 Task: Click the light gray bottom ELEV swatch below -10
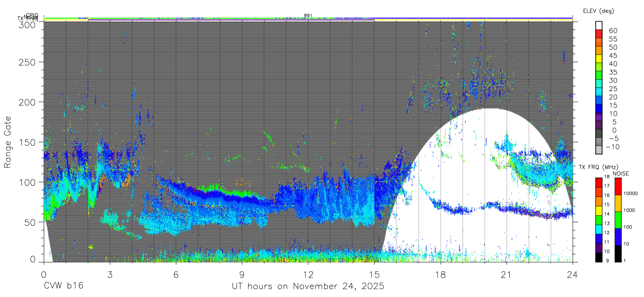599,150
